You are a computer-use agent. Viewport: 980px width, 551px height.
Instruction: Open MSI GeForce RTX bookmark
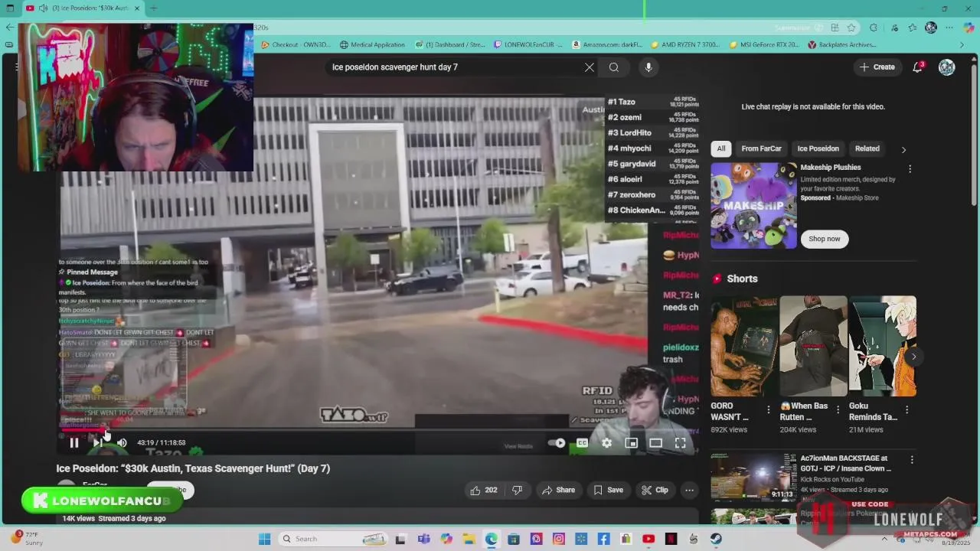[x=763, y=45]
